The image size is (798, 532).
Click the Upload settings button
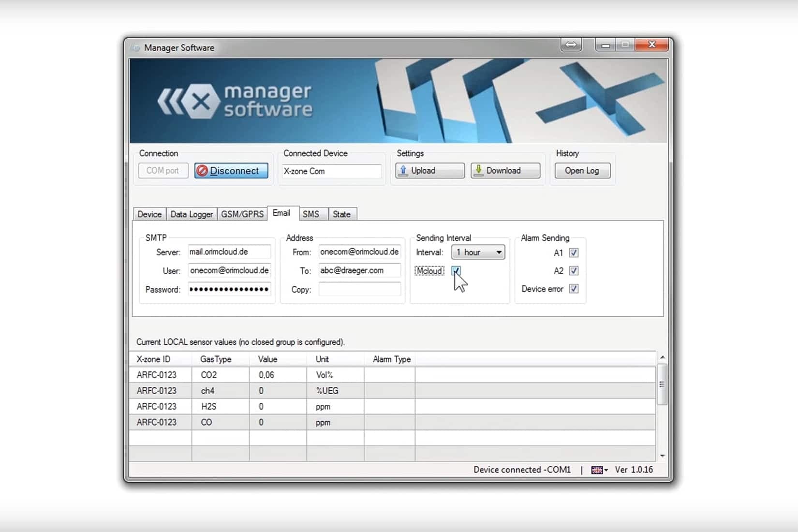429,171
